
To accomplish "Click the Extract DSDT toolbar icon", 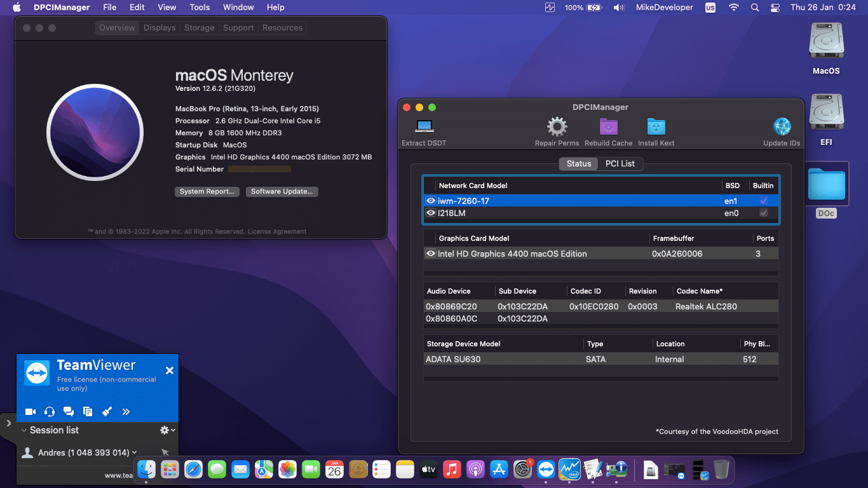I will (x=424, y=126).
